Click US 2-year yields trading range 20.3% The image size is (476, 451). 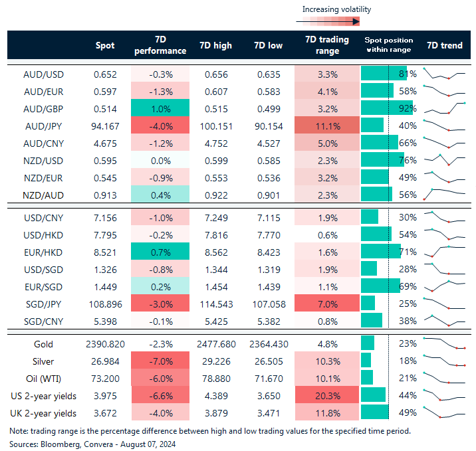tap(327, 395)
